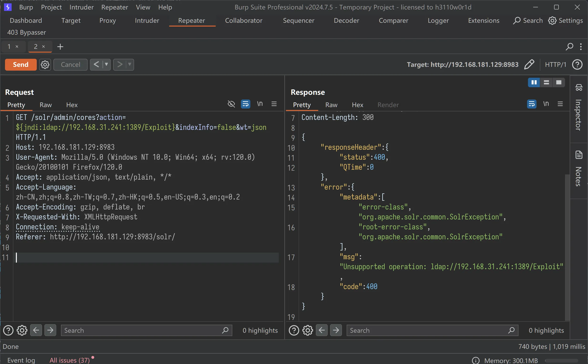Close Repeater tab 1
The image size is (588, 364).
click(17, 46)
